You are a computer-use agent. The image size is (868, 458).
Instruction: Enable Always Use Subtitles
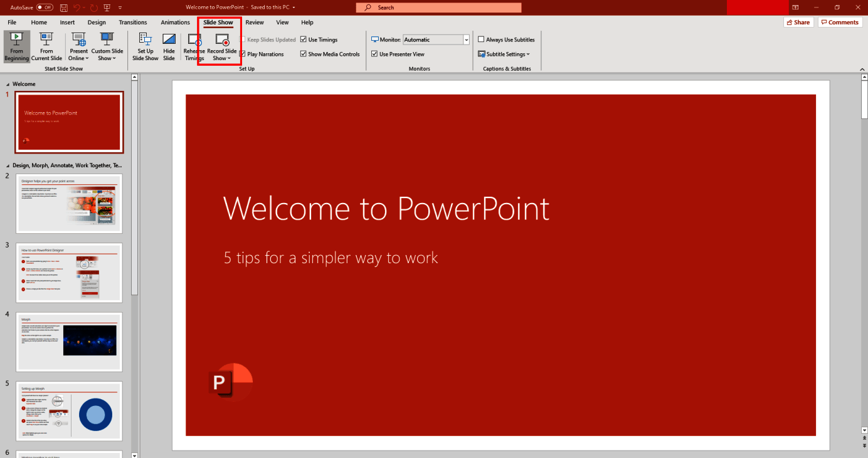480,39
